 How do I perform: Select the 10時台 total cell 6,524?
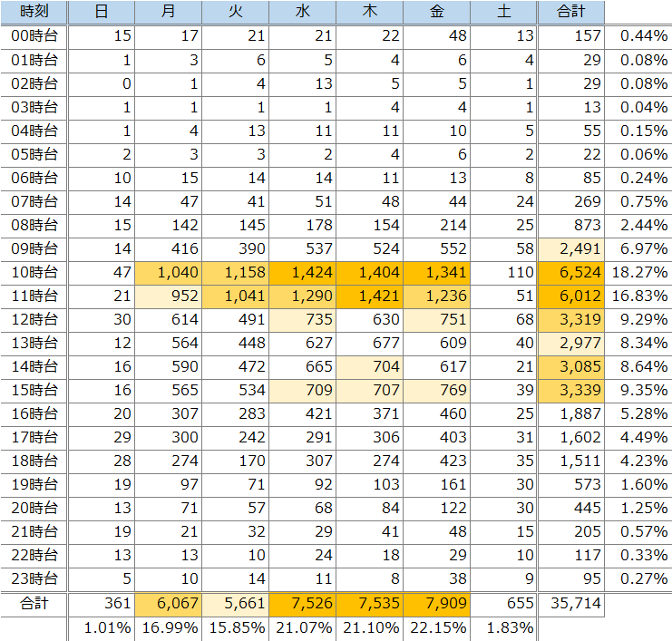[x=571, y=272]
